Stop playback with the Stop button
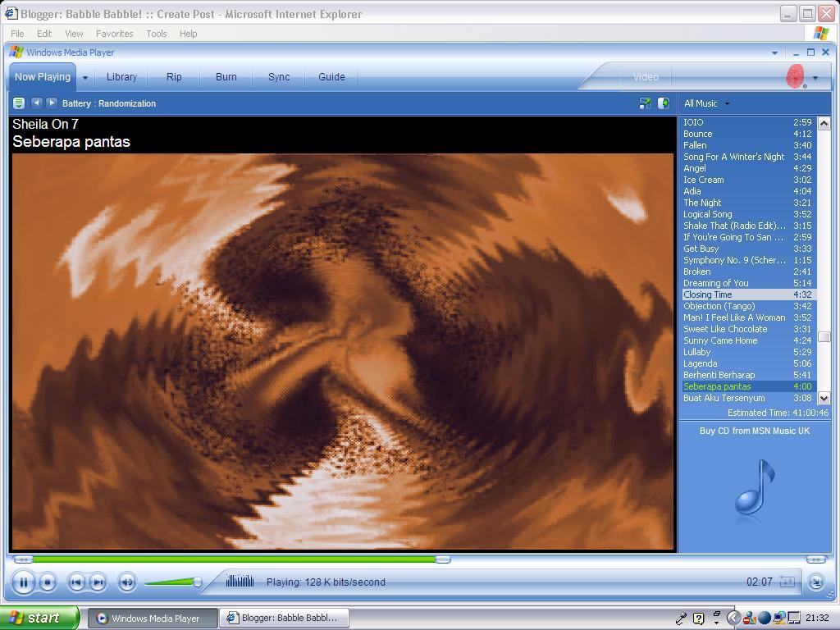840x630 pixels. (48, 582)
